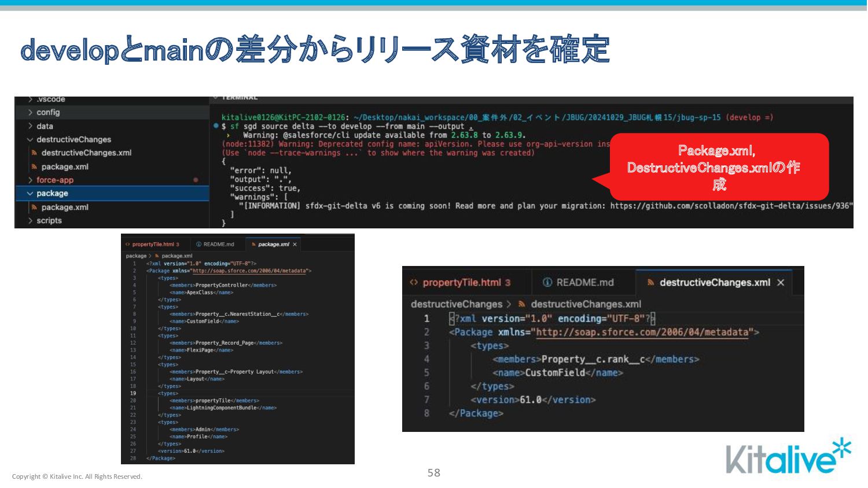Open the soap.sforce.com metadata URL in package.xml
The width and height of the screenshot is (868, 488).
[249, 271]
